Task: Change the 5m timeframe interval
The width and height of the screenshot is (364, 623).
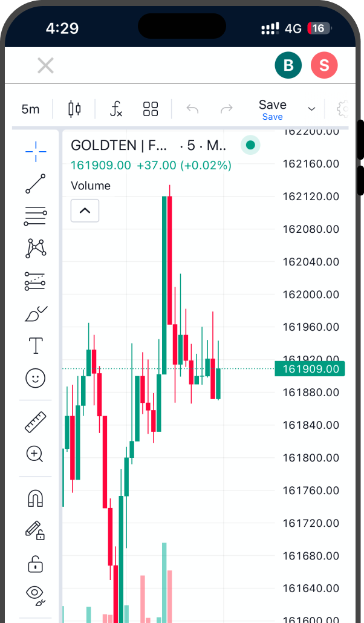Action: click(x=31, y=109)
